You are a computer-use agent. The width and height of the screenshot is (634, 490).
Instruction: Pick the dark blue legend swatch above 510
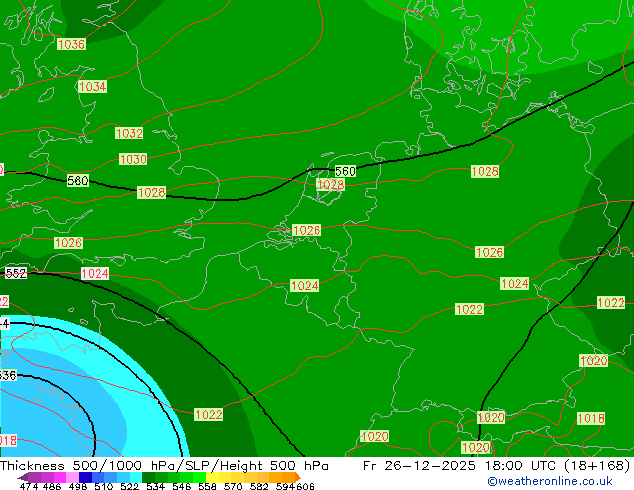[100, 477]
